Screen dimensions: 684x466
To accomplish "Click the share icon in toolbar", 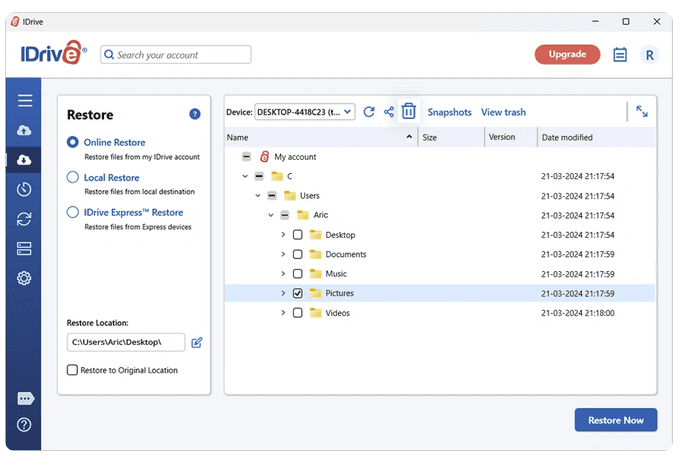I will click(x=389, y=112).
